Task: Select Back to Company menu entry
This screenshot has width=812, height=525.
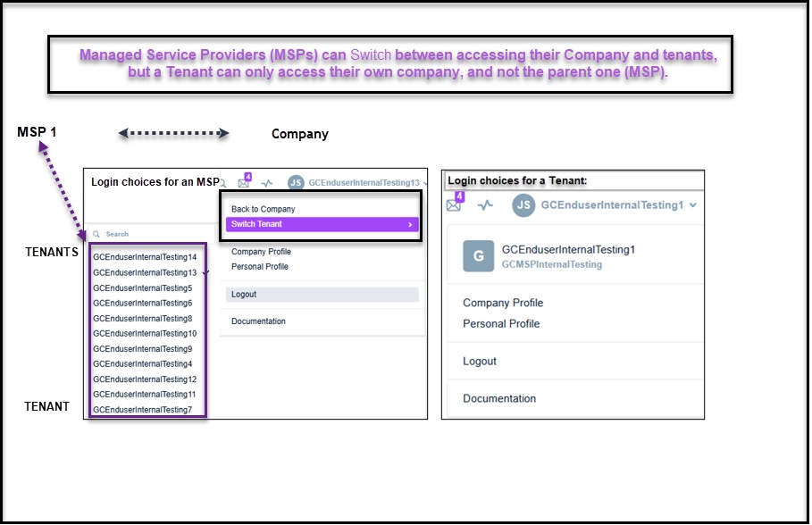Action: [x=263, y=209]
